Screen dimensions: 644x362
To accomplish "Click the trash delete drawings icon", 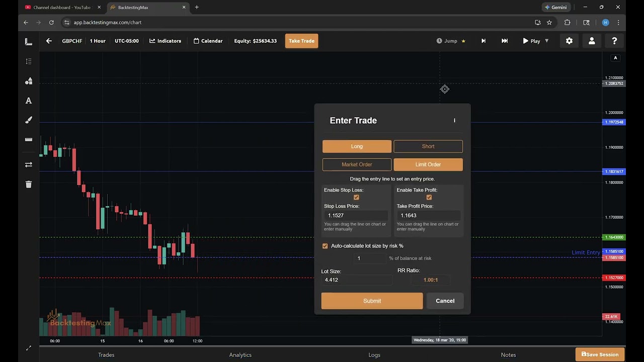I will click(x=29, y=185).
